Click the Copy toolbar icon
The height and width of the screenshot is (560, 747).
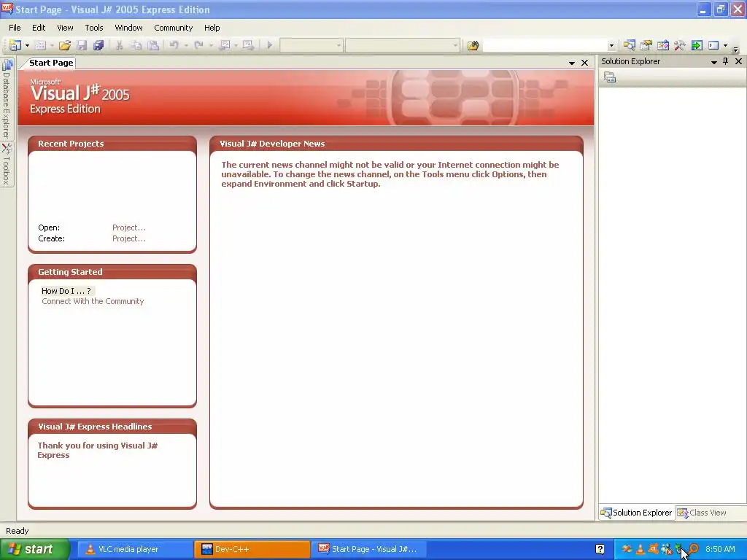(x=136, y=45)
